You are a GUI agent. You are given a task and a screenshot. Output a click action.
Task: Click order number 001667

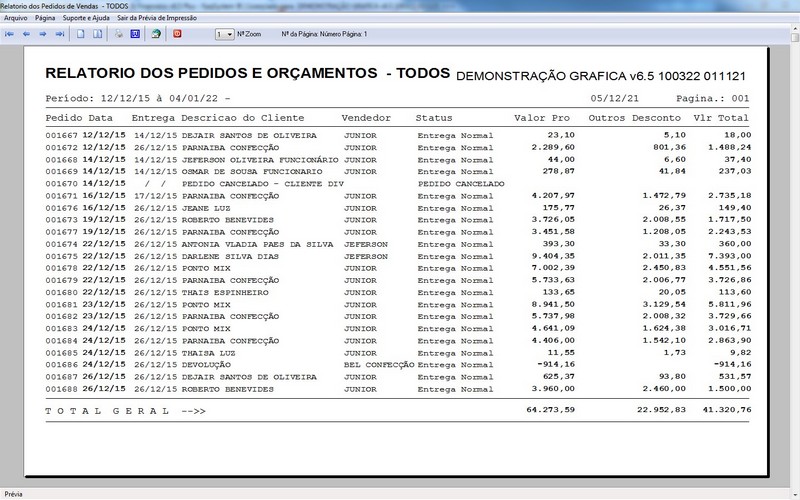click(x=61, y=136)
